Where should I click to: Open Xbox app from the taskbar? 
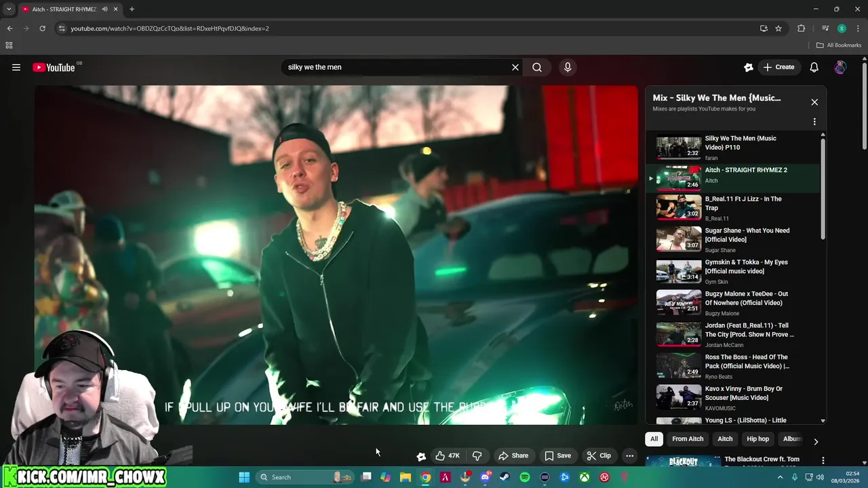[585, 477]
